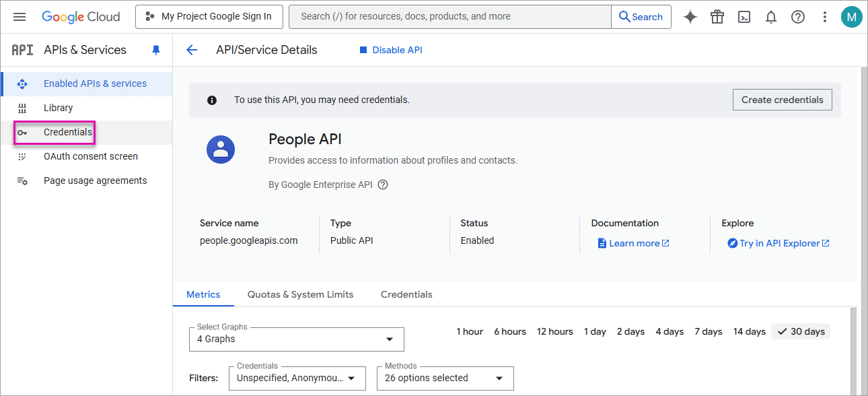Switch to the Quotas & System Limits tab
Screen dimensions: 868x396
[300, 294]
